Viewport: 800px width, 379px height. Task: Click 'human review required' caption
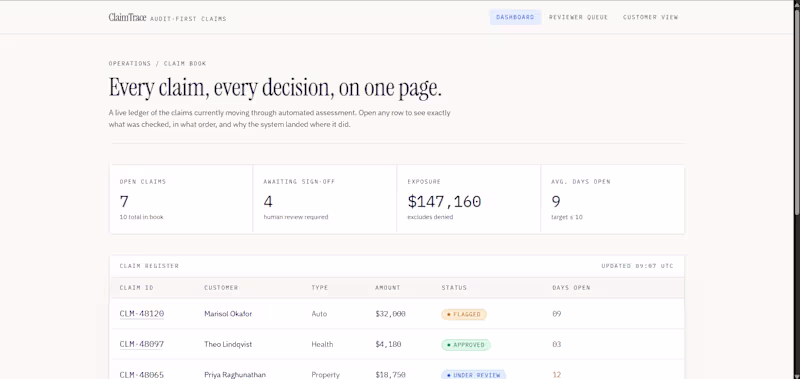pos(296,217)
